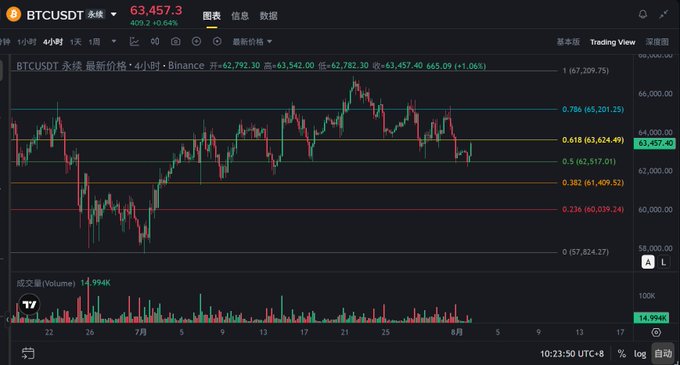
Task: Open the price alert bell icon
Action: point(643,14)
